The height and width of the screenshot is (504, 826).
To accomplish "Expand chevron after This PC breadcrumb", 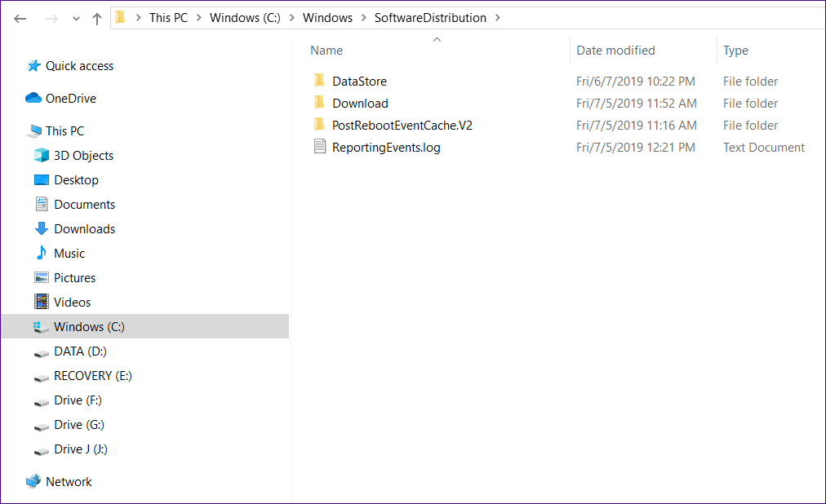I will click(199, 18).
